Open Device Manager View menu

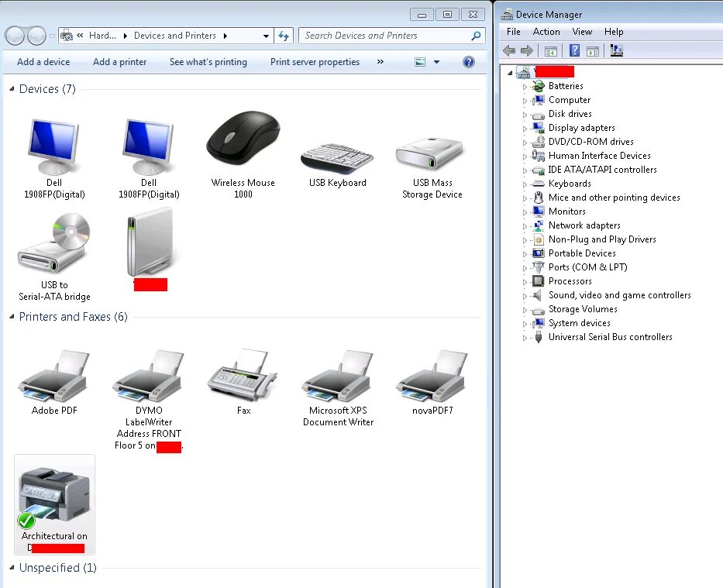tap(582, 31)
